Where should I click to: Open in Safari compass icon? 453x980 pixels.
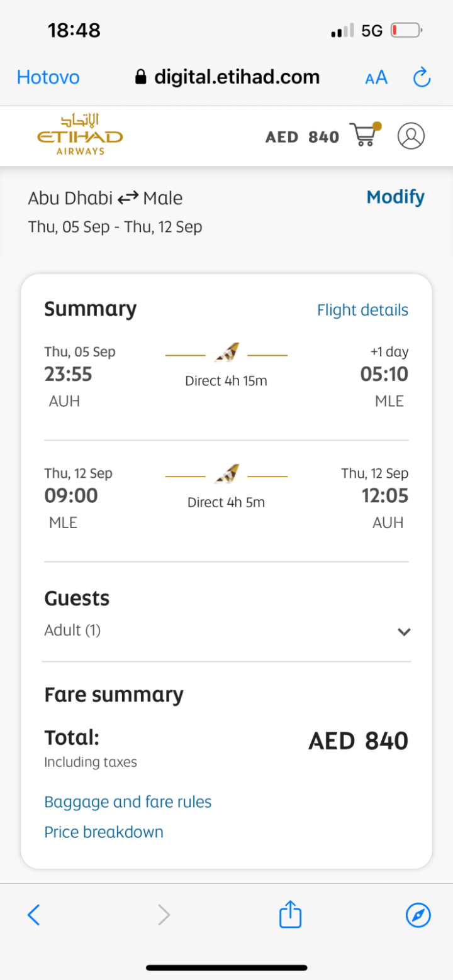tap(418, 915)
